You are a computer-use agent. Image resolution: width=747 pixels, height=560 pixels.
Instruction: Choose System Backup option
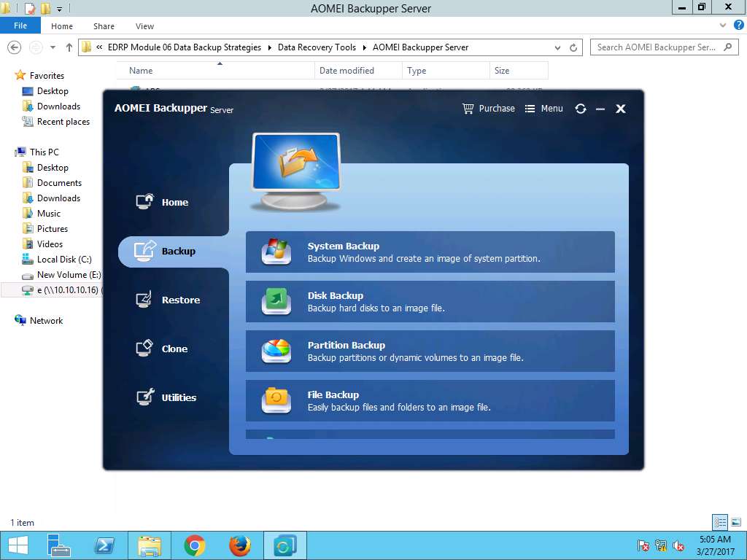430,252
